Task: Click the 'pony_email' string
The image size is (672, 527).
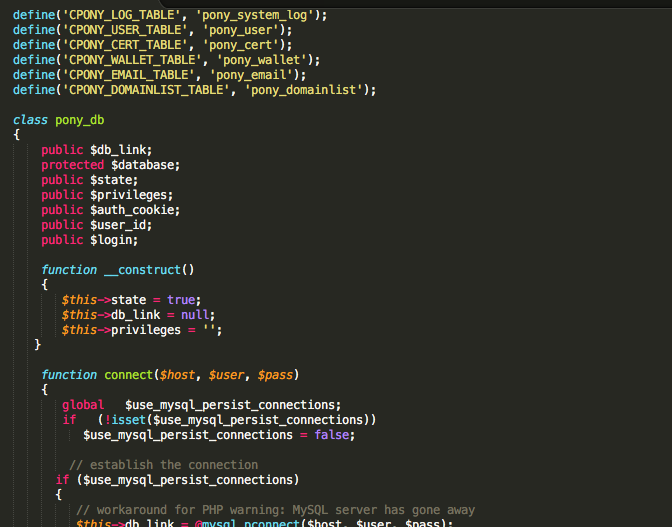Action: tap(251, 75)
